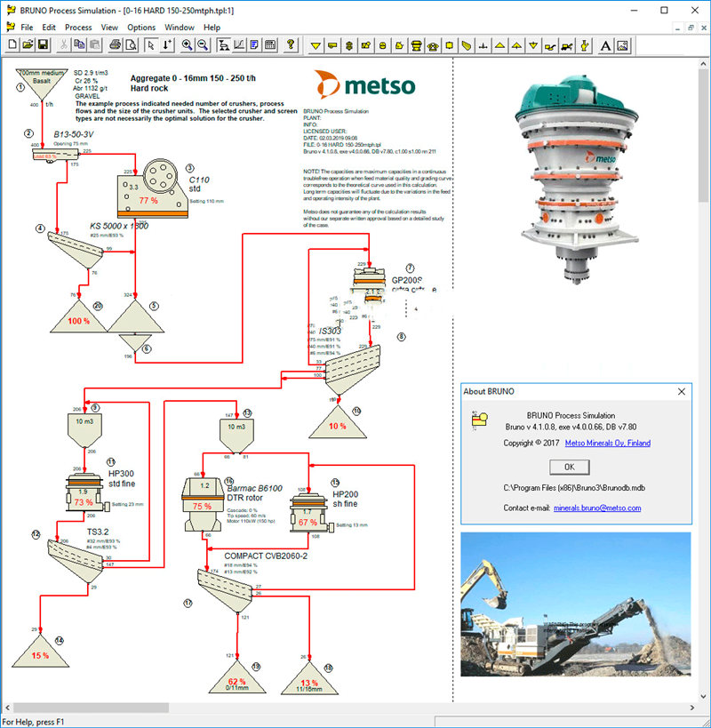Add a jaw crusher unit icon

tap(365, 45)
